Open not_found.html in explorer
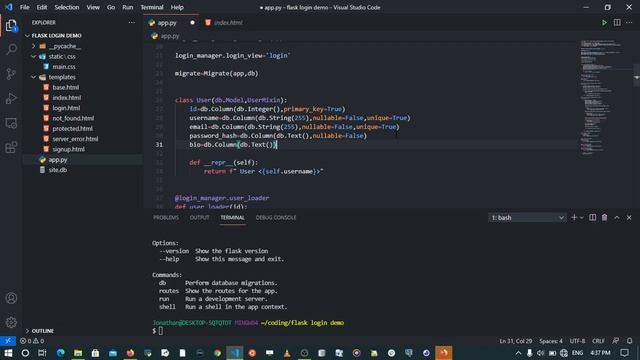This screenshot has width=640, height=360. 73,118
